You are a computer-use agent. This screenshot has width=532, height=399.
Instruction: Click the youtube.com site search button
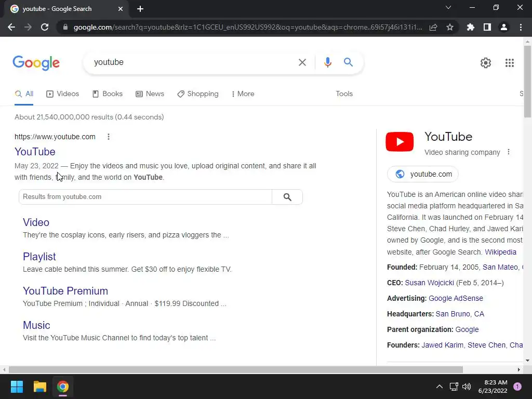(287, 197)
